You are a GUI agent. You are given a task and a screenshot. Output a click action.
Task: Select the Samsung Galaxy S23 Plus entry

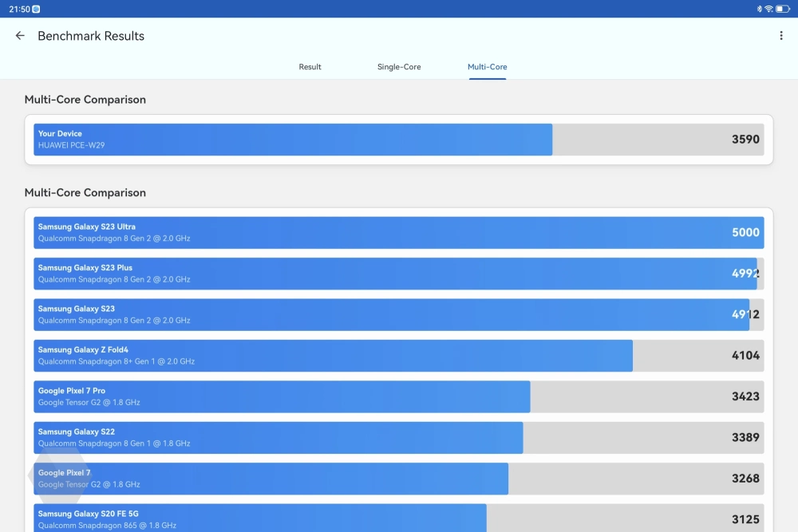pos(398,274)
